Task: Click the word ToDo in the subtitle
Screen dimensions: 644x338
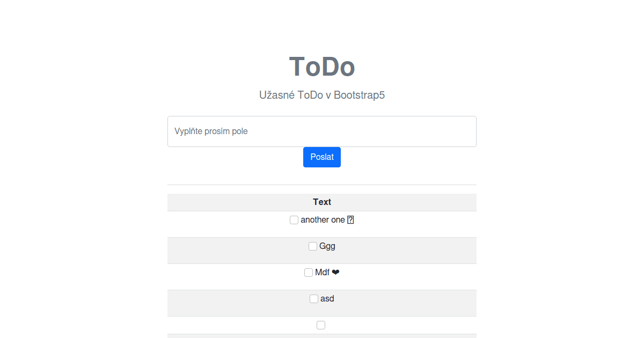Action: click(x=309, y=95)
